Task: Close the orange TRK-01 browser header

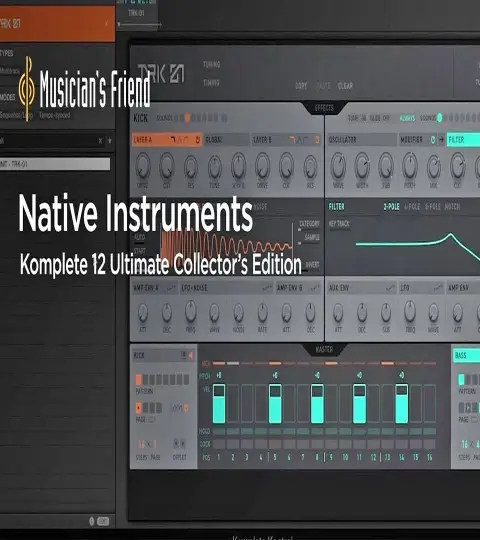Action: [x=106, y=23]
